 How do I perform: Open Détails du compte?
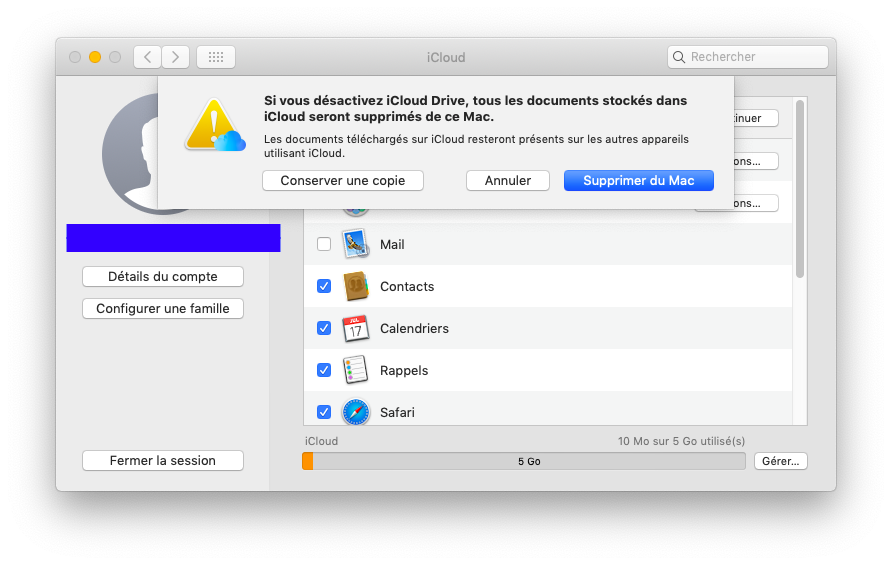point(163,277)
